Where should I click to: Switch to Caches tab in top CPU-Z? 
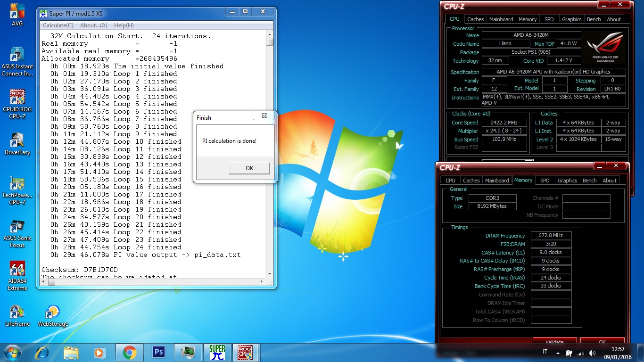[x=475, y=19]
